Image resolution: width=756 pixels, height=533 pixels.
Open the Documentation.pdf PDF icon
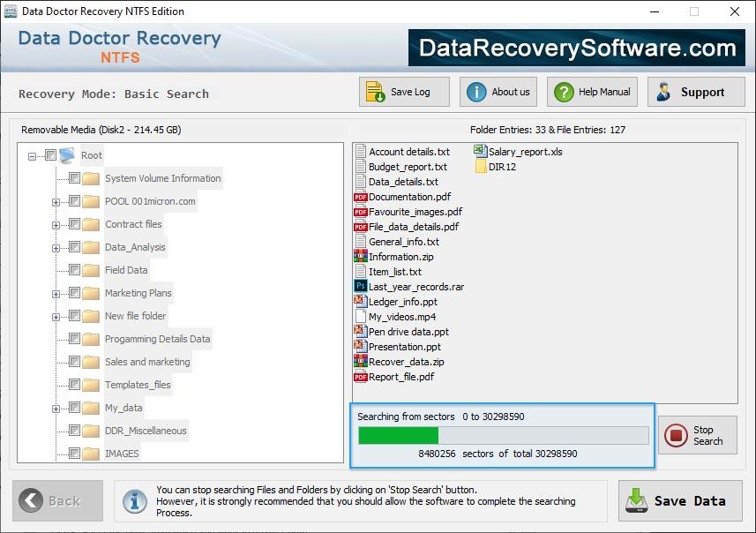coord(361,196)
